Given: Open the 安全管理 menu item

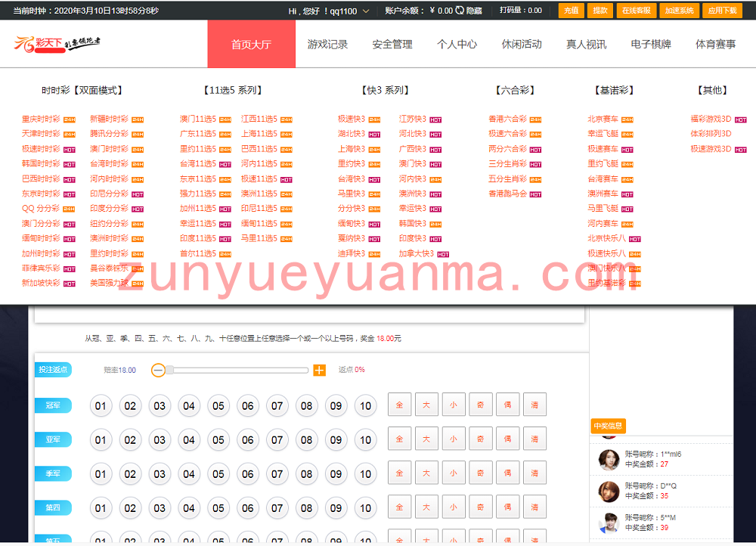Looking at the screenshot, I should pyautogui.click(x=392, y=45).
